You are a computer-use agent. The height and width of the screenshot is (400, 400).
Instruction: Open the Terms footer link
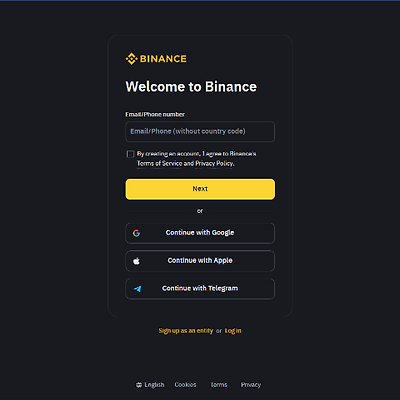coord(219,385)
